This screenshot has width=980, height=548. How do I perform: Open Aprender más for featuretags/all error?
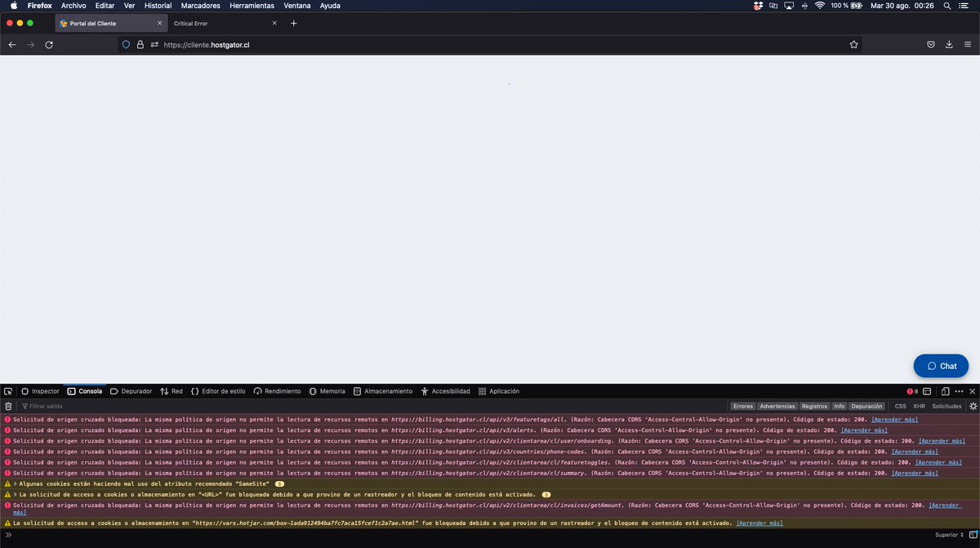[894, 419]
